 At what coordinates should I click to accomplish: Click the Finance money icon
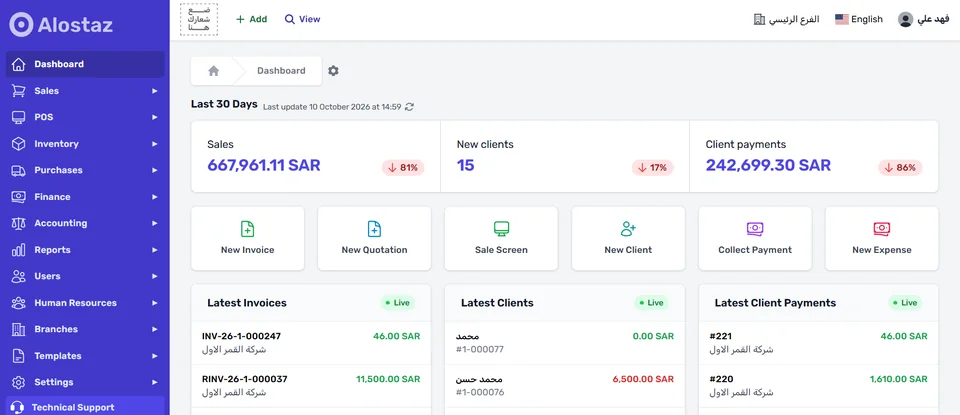18,196
